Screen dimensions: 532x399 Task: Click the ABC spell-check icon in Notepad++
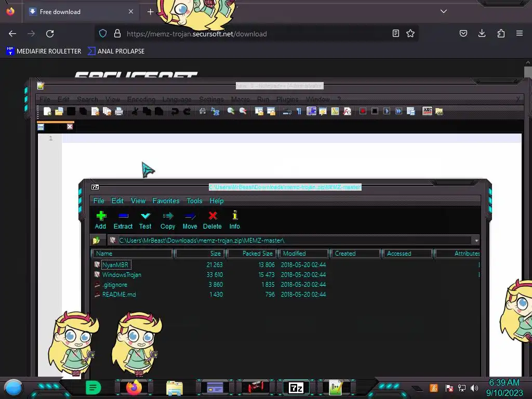point(428,111)
